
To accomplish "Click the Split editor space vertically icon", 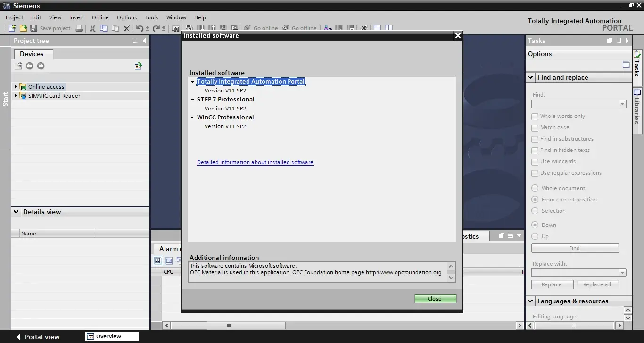I will 388,28.
